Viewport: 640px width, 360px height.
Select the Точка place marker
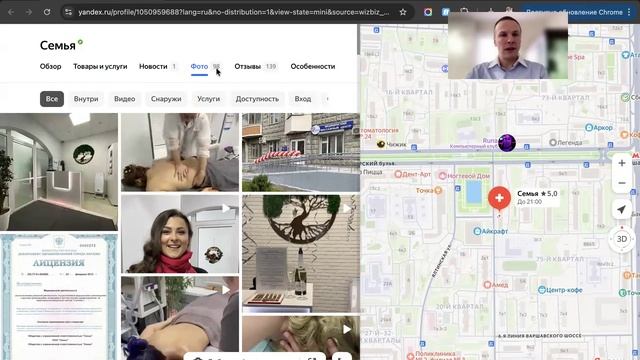429,190
